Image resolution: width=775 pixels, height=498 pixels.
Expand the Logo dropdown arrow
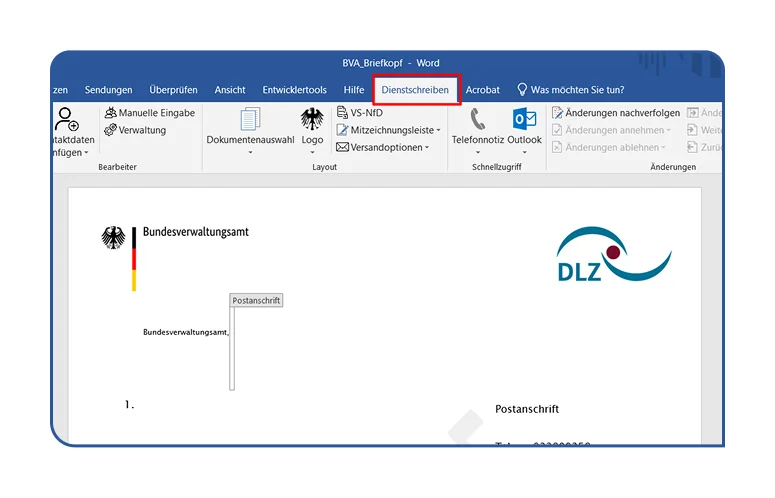312,153
